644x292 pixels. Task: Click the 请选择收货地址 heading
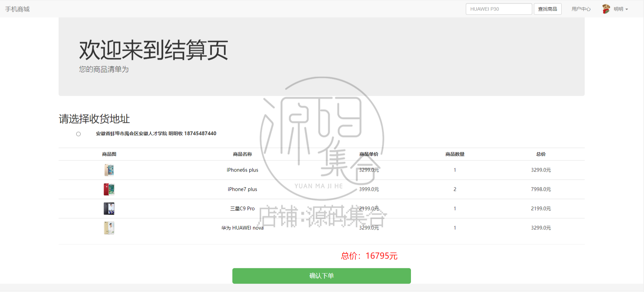coord(94,119)
